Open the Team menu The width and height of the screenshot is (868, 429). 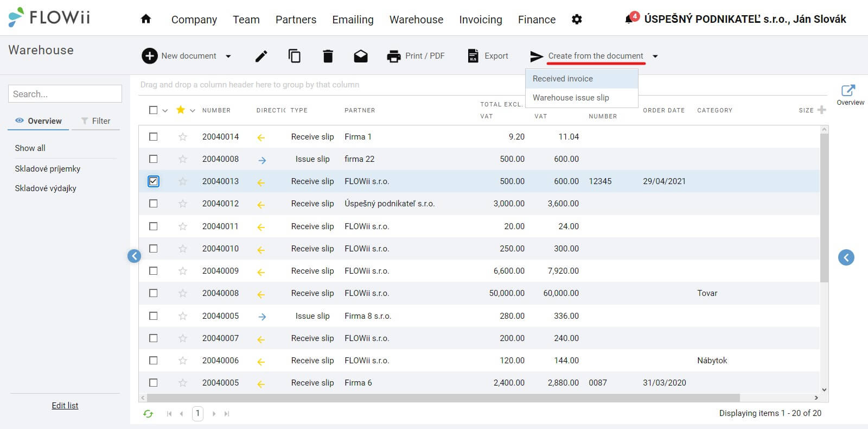click(x=246, y=20)
